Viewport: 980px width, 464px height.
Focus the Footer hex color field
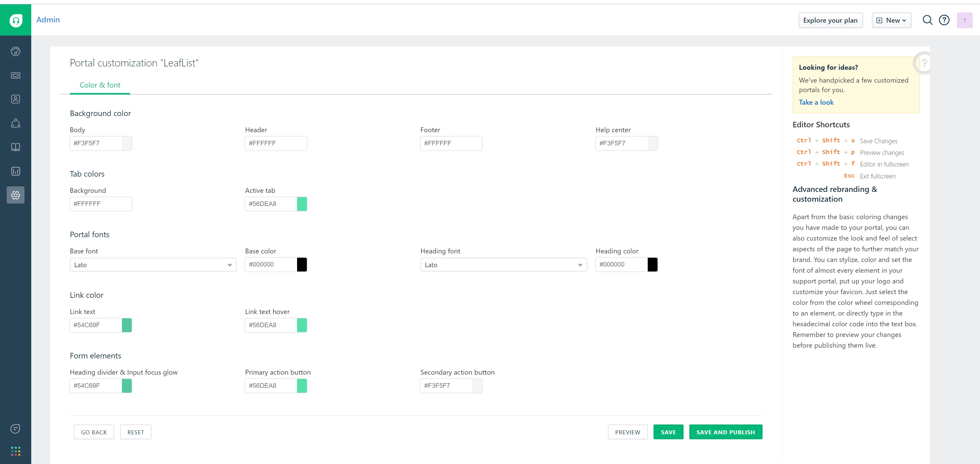click(x=451, y=143)
